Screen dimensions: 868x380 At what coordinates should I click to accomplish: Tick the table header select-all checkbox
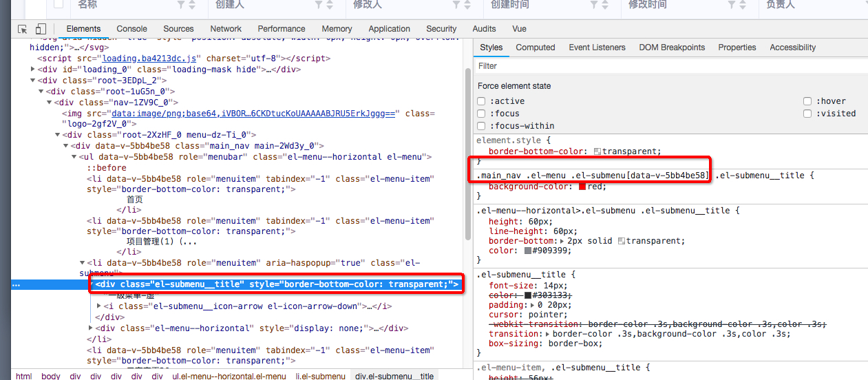(x=59, y=4)
